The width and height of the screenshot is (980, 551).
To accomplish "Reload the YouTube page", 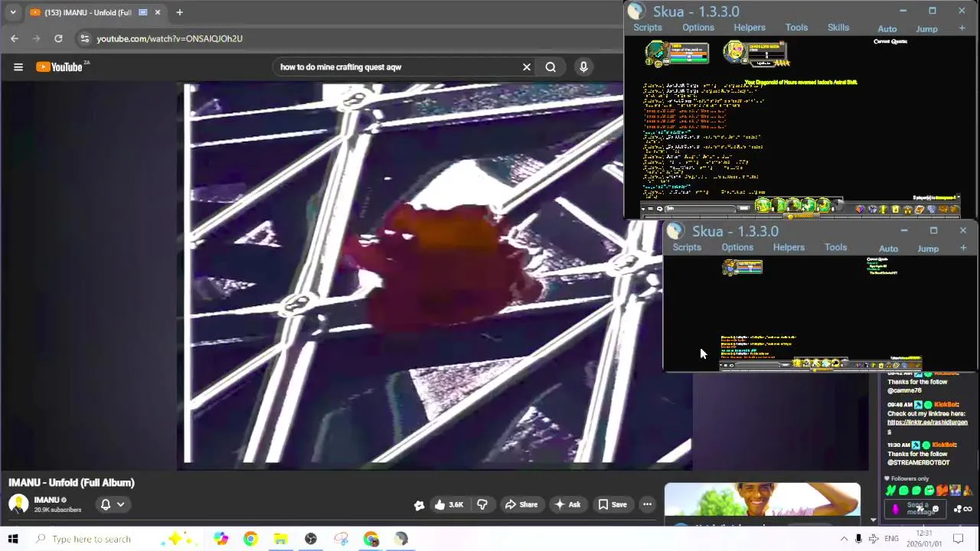I will (x=58, y=38).
